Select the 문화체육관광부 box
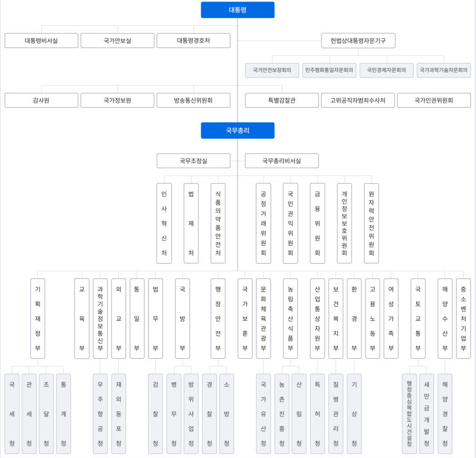The width and height of the screenshot is (476, 458). (x=264, y=319)
